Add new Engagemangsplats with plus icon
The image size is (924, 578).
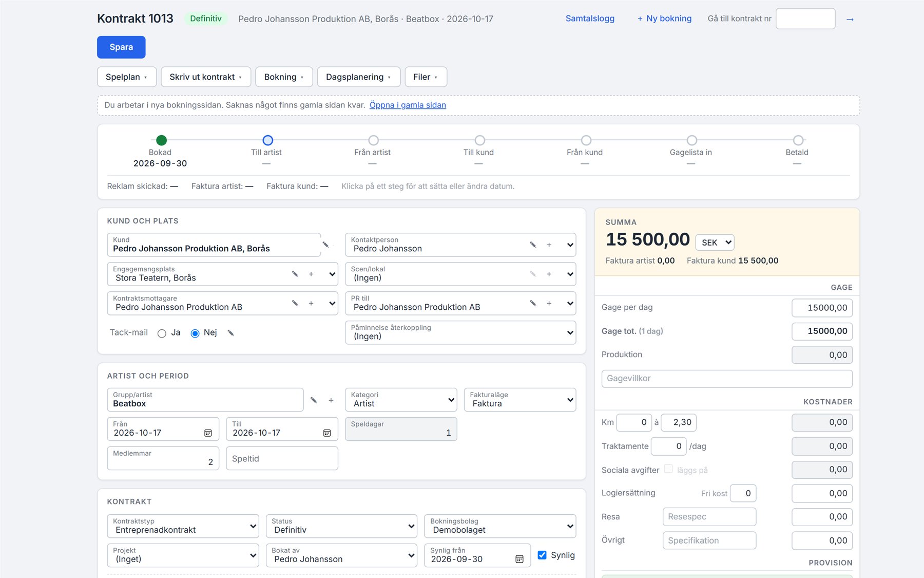311,274
